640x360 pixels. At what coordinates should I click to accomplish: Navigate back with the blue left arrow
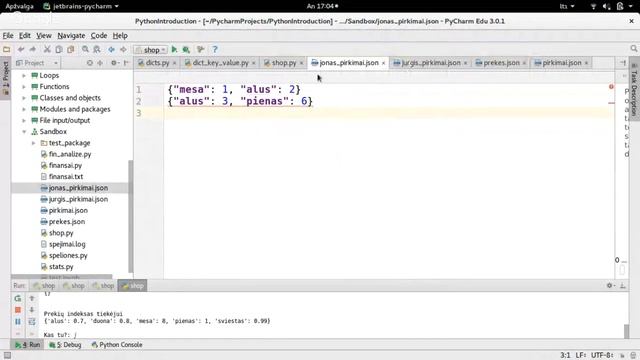[111, 49]
